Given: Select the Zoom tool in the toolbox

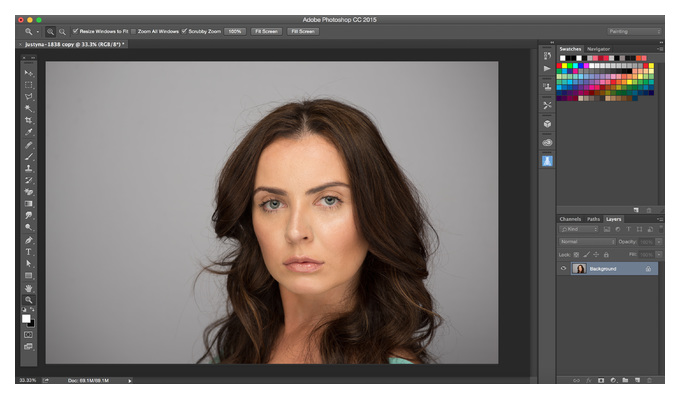Looking at the screenshot, I should pyautogui.click(x=29, y=300).
